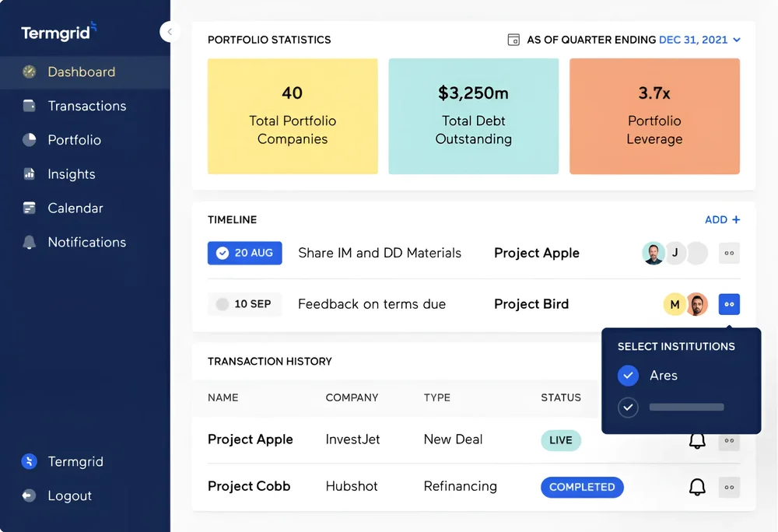Viewport: 778px width, 532px height.
Task: Toggle the 20 AUG timeline marker
Action: click(244, 254)
